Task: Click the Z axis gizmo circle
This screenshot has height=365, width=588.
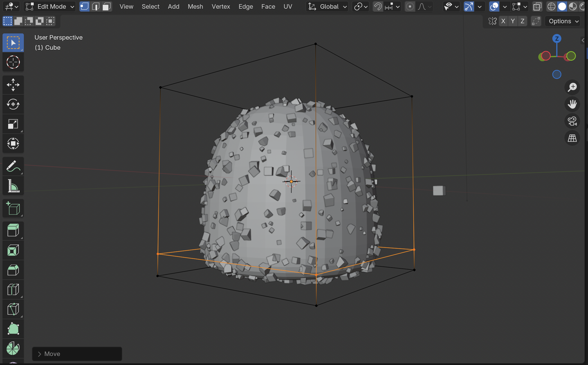Action: 557,38
